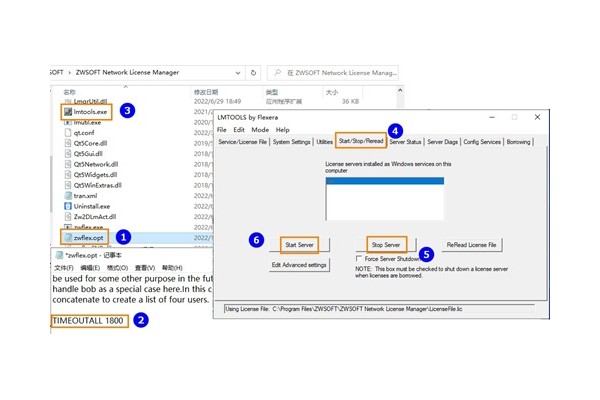Click the qt.conf file icon
600x400 pixels.
(68, 133)
